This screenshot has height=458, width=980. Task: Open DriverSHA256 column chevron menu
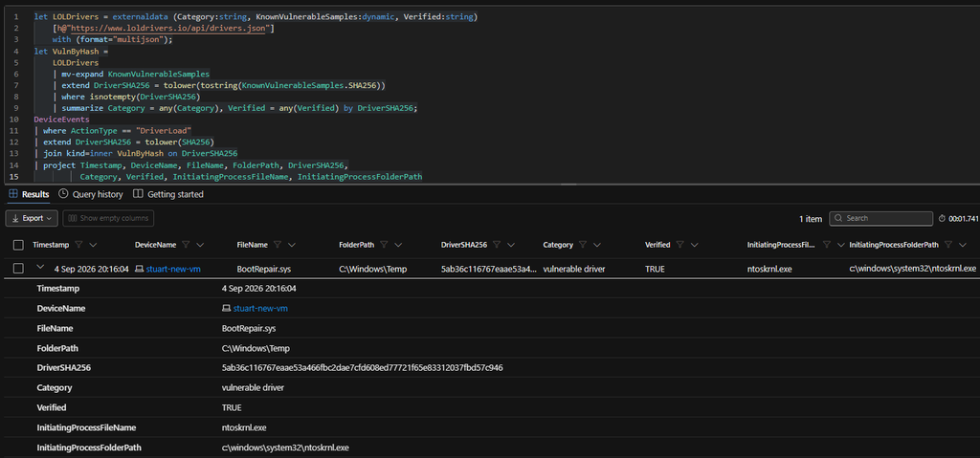click(511, 245)
